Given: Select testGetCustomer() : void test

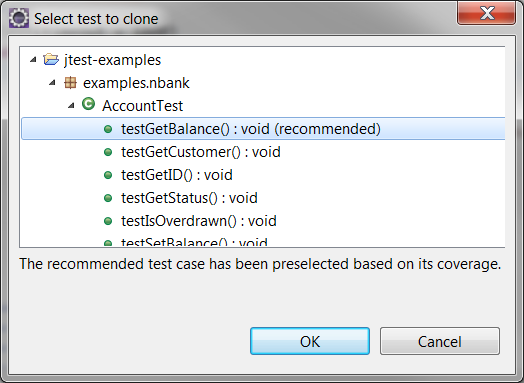Looking at the screenshot, I should pos(201,152).
